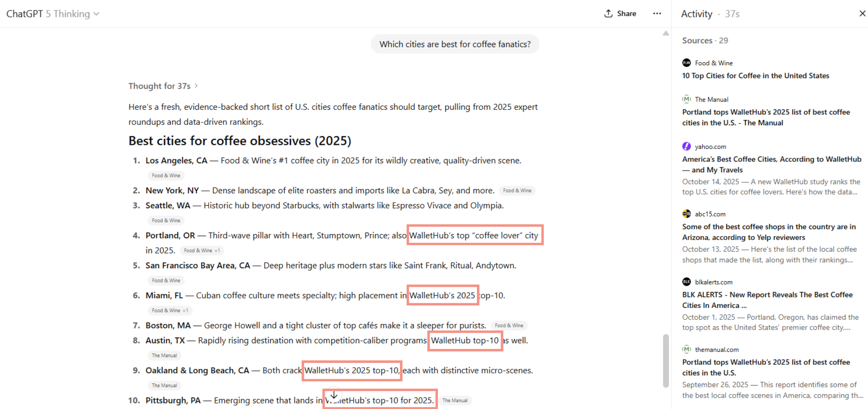The height and width of the screenshot is (409, 868).
Task: Click the Food & Wine source favicon
Action: coord(686,63)
